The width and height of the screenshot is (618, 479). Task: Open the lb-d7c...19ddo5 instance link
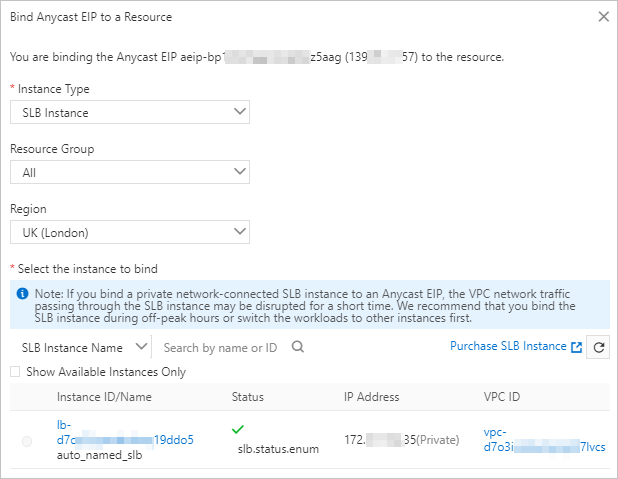coord(125,432)
